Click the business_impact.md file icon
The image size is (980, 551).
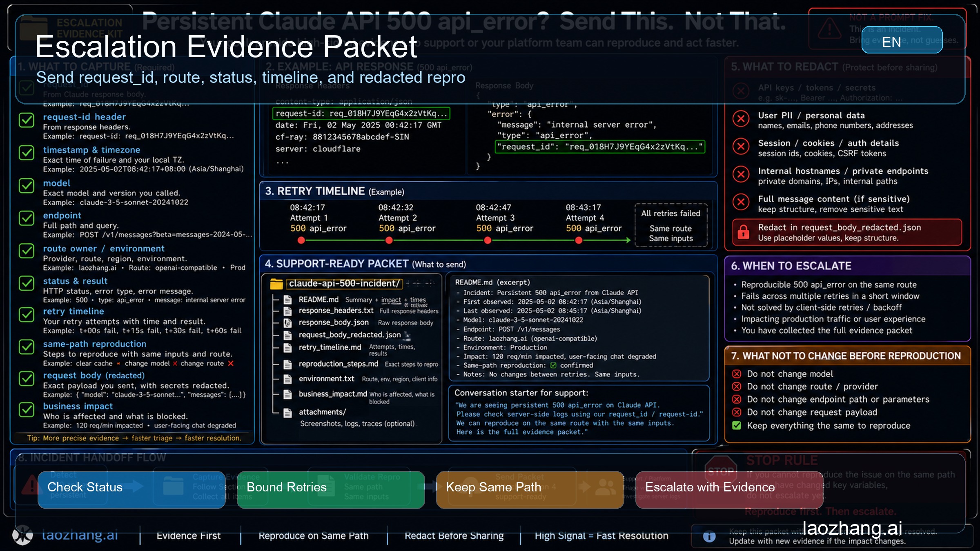[x=288, y=394]
